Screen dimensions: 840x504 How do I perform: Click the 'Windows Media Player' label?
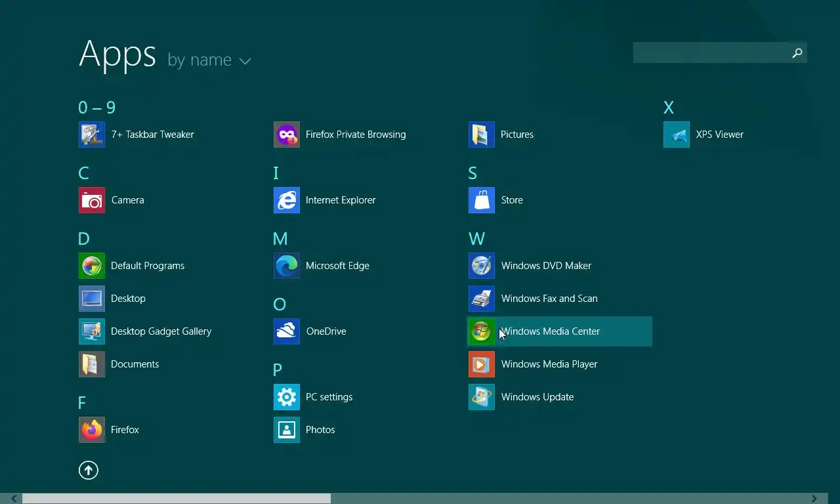click(x=549, y=364)
